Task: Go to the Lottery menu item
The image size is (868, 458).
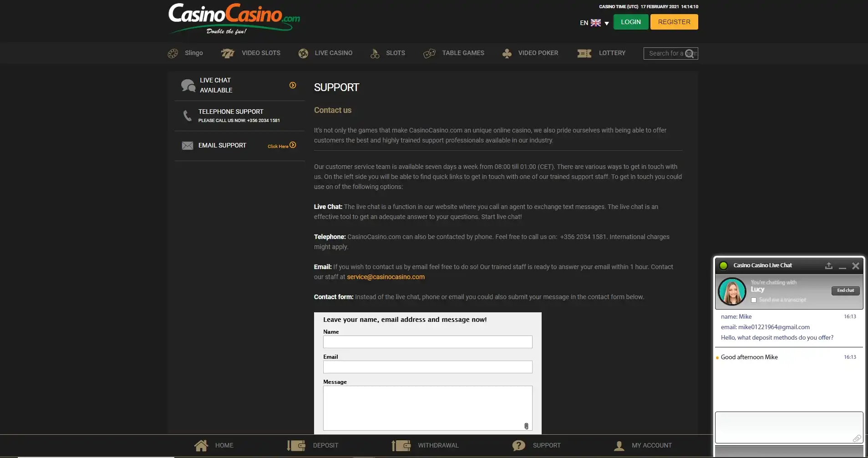Action: point(612,53)
